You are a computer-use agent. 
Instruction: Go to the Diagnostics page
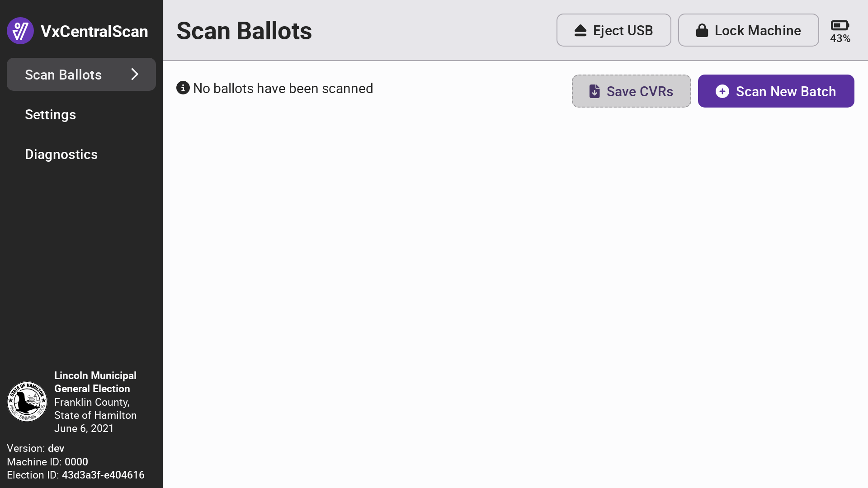(x=61, y=155)
